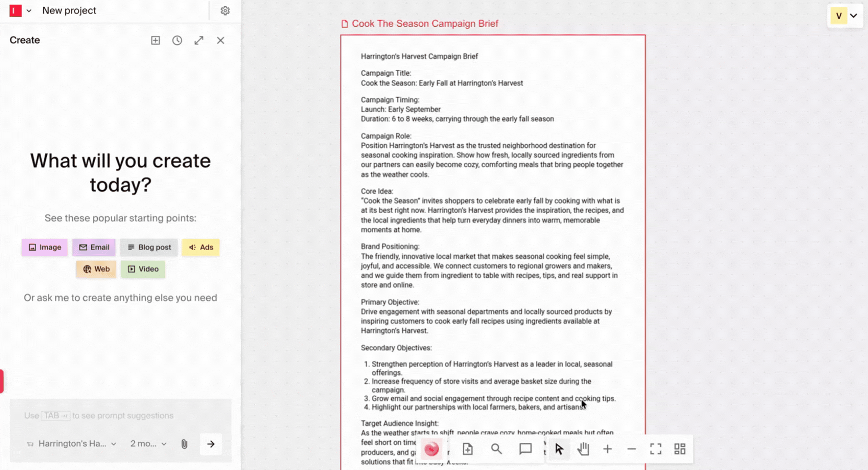Click the 'Campaign Role:' label
This screenshot has width=868, height=470.
(x=386, y=136)
